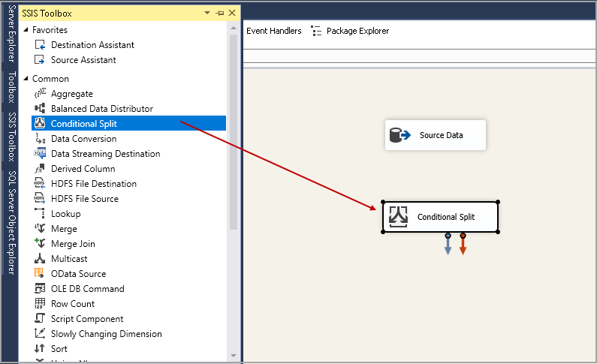
Task: Click the Source Data database icon on canvas
Action: pos(400,135)
